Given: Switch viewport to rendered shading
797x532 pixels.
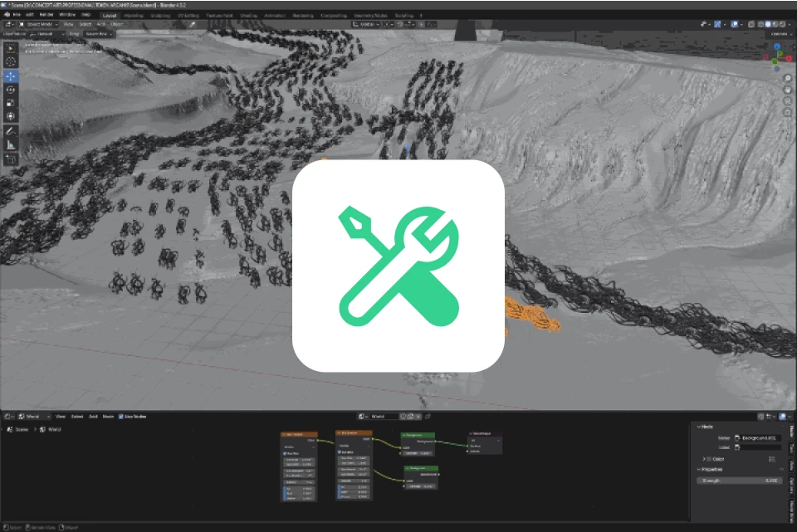Looking at the screenshot, I should (782, 24).
